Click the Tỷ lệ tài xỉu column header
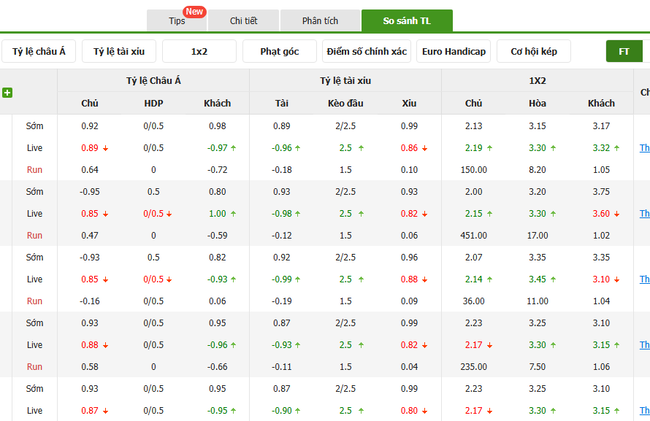The height and width of the screenshot is (421, 650). (x=345, y=80)
